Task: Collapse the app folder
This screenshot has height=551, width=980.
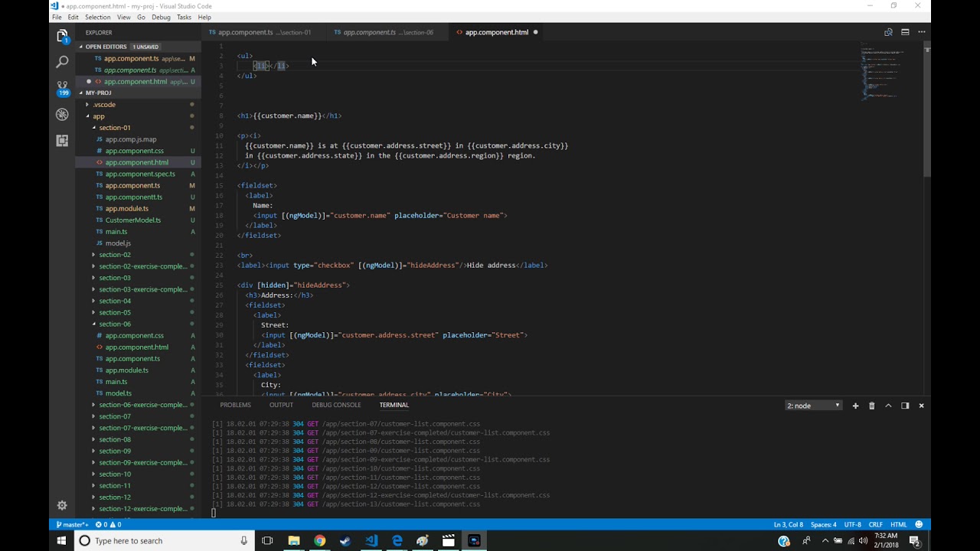Action: click(x=99, y=116)
